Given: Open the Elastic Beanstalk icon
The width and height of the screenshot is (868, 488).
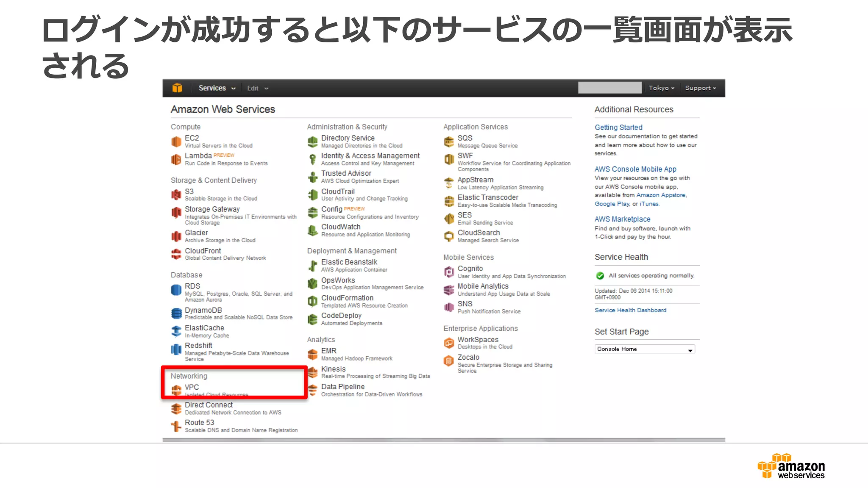Looking at the screenshot, I should pos(313,266).
